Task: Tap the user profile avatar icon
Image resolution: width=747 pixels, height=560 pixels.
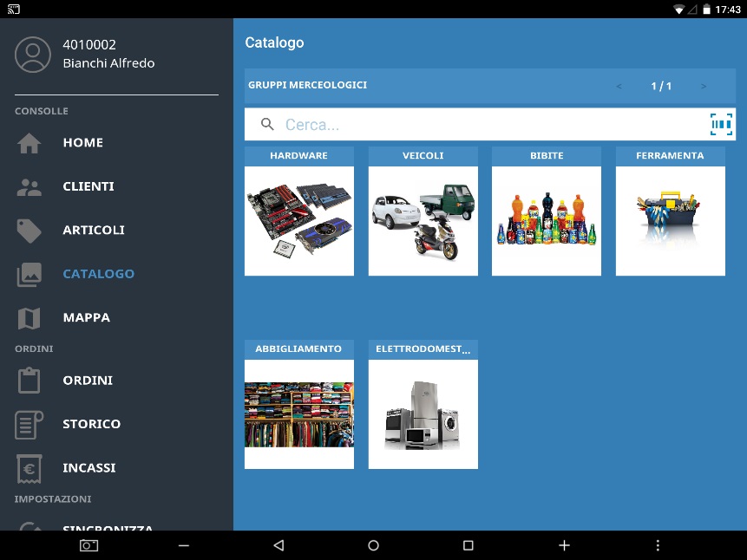Action: (x=33, y=55)
